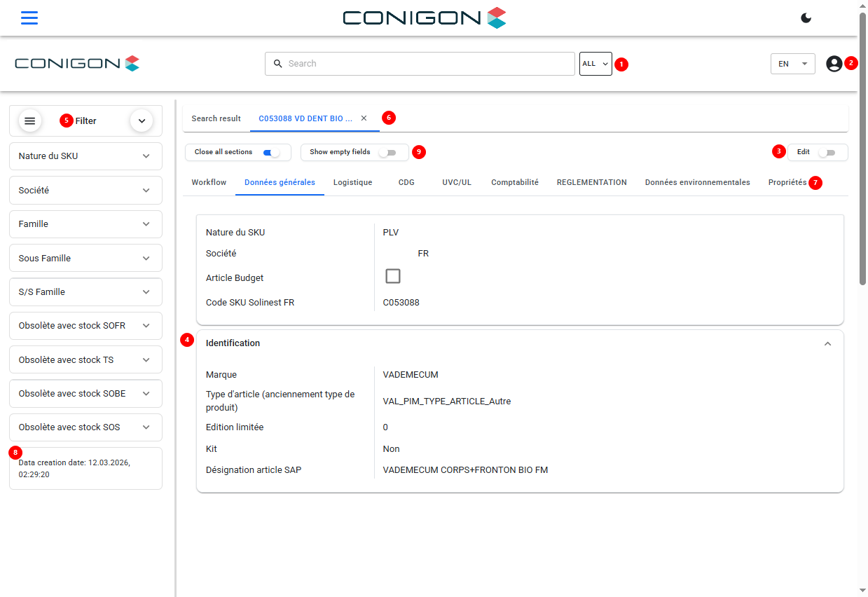Open the blue hamburger menu at top
The image size is (868, 597).
click(29, 18)
